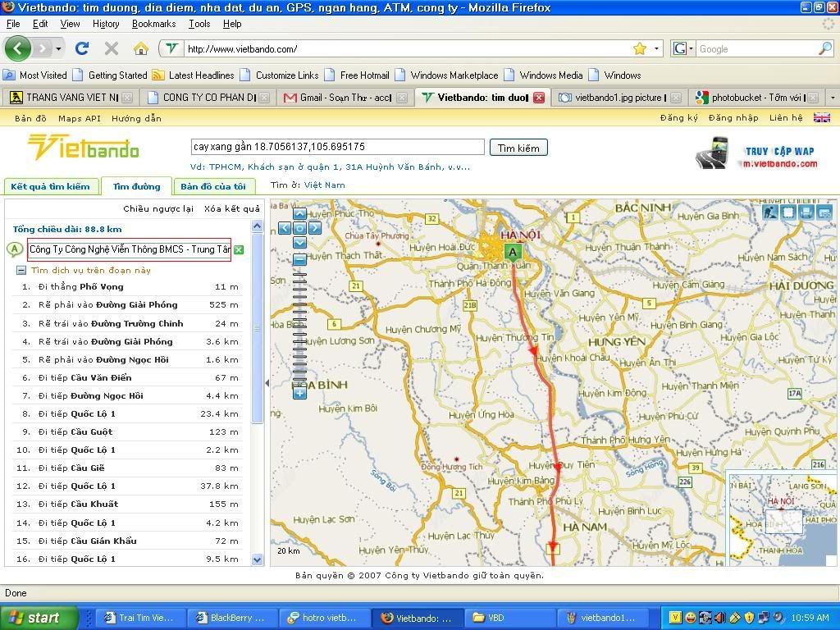Click the start location text field
The height and width of the screenshot is (630, 840).
pyautogui.click(x=129, y=249)
